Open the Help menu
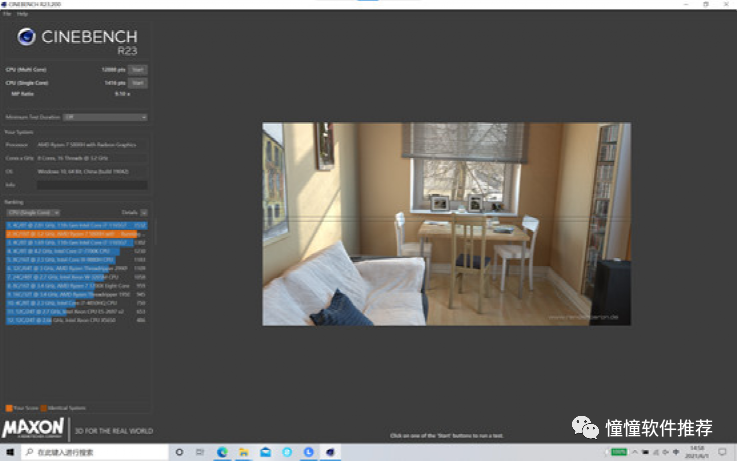This screenshot has width=737, height=461. coord(22,14)
